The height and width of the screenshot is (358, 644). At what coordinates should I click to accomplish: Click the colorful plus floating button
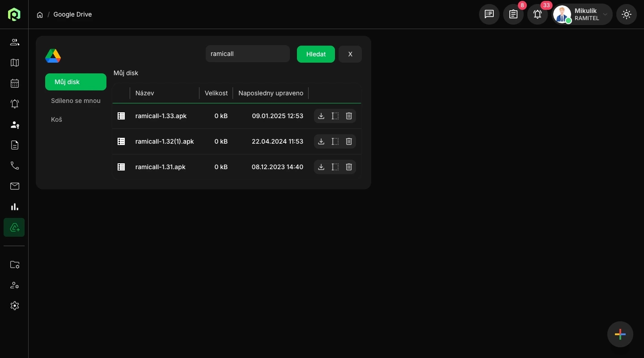(620, 334)
